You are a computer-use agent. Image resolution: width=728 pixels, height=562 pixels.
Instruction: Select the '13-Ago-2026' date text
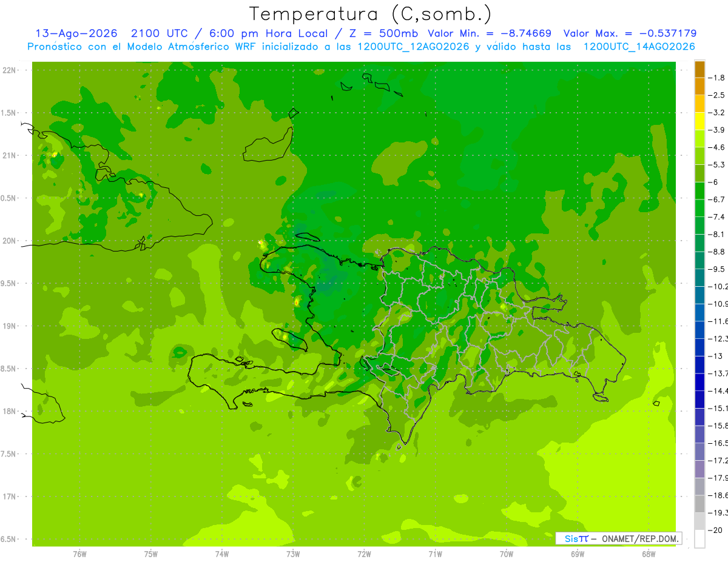click(x=76, y=34)
